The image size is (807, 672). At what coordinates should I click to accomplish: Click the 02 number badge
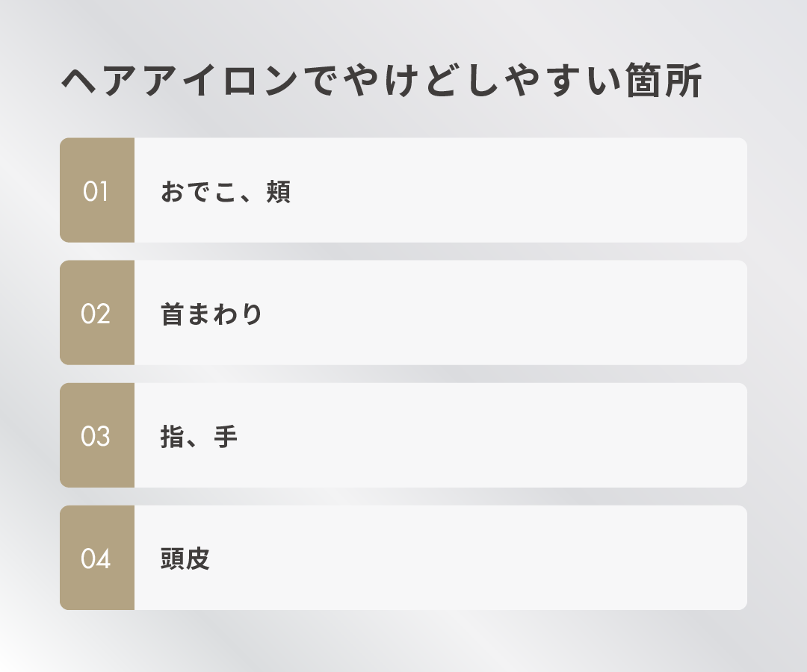[x=96, y=313]
